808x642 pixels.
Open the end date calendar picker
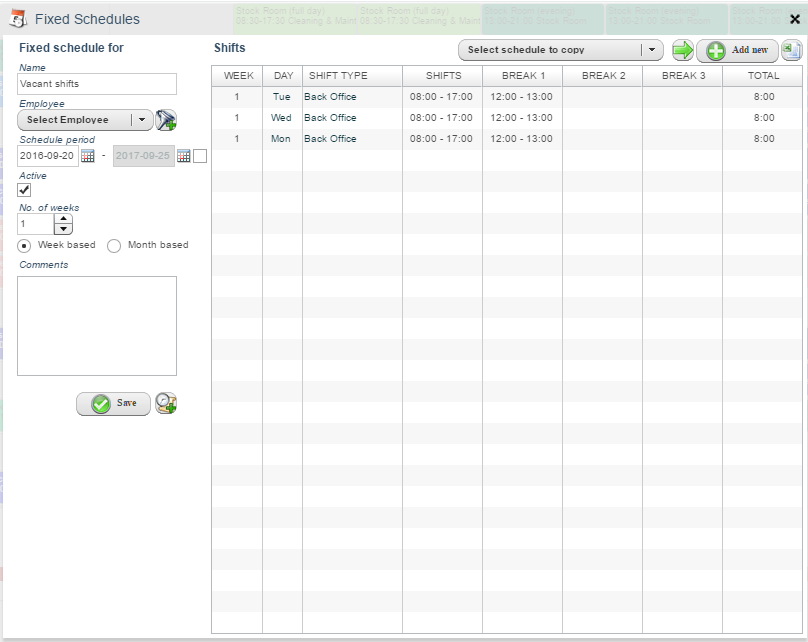coord(183,156)
